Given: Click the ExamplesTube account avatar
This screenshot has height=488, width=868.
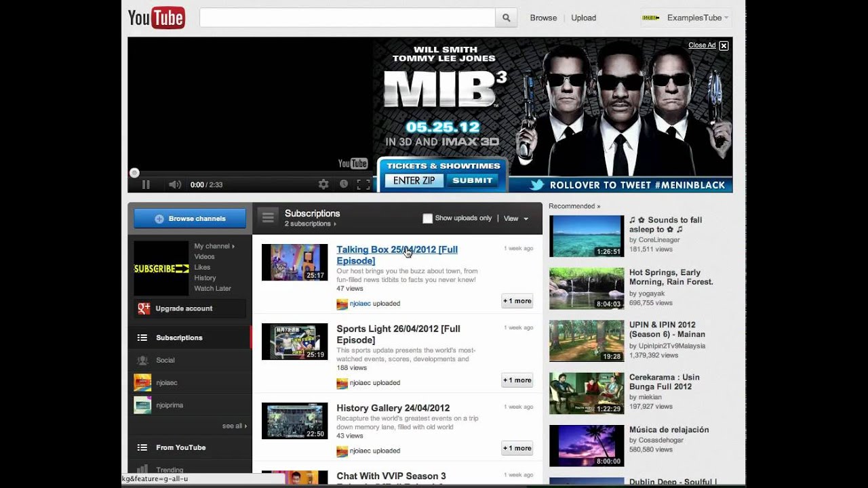Looking at the screenshot, I should (x=651, y=18).
